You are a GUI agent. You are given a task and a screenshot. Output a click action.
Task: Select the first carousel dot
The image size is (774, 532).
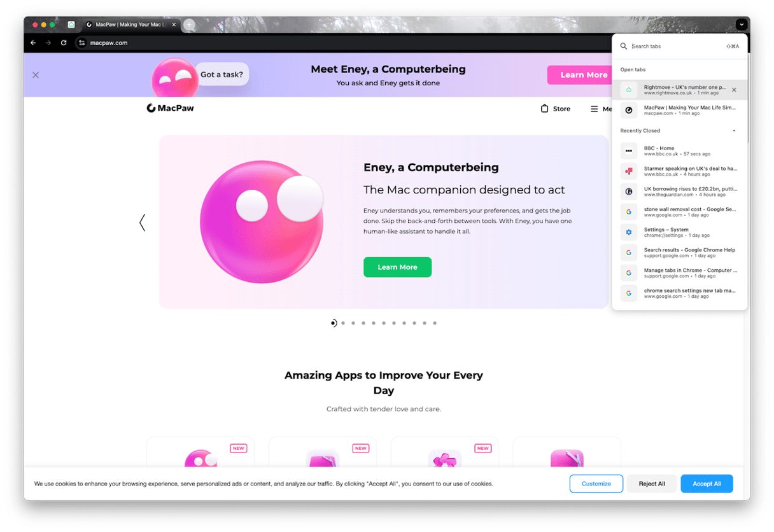pos(333,323)
